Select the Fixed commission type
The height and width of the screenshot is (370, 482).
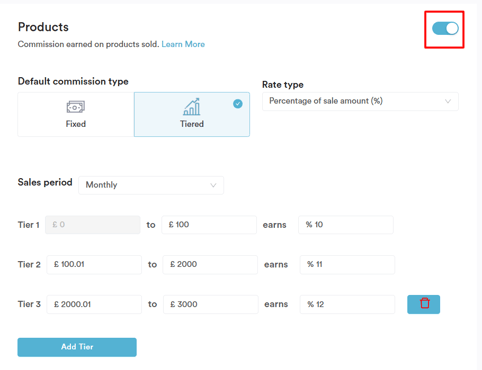tap(76, 114)
